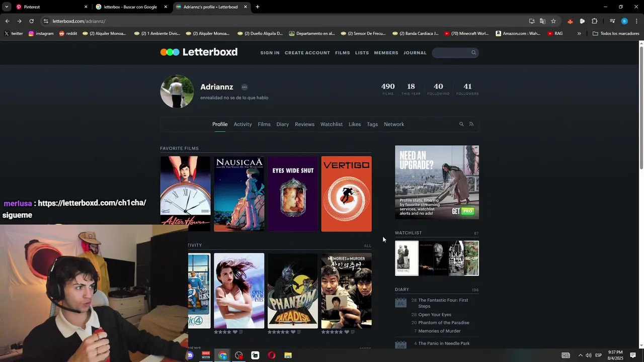Open diary entry The Fantastic Four: First Steps
This screenshot has width=644, height=362.
tap(443, 303)
